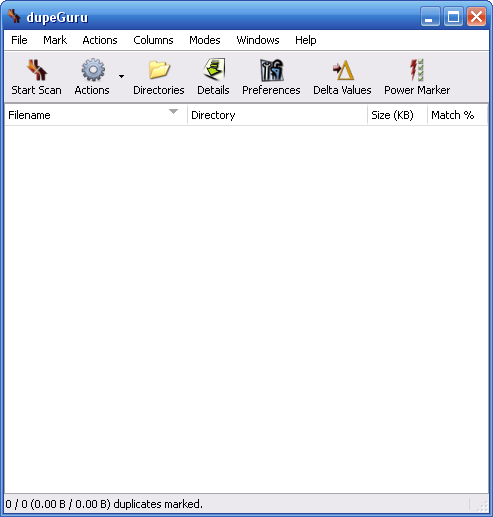Maximize the dupeGuru window
This screenshot has height=517, width=493.
(x=453, y=16)
